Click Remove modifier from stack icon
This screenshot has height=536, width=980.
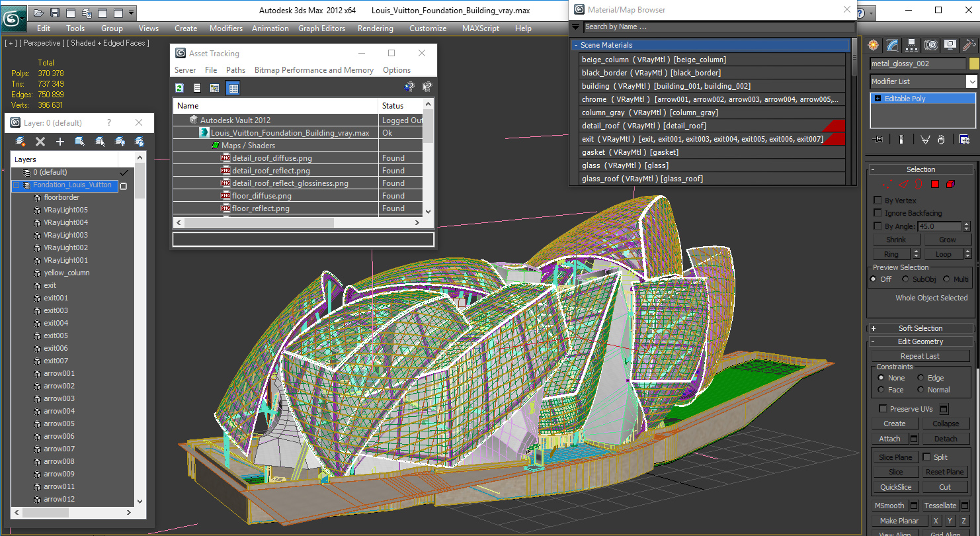coord(941,140)
